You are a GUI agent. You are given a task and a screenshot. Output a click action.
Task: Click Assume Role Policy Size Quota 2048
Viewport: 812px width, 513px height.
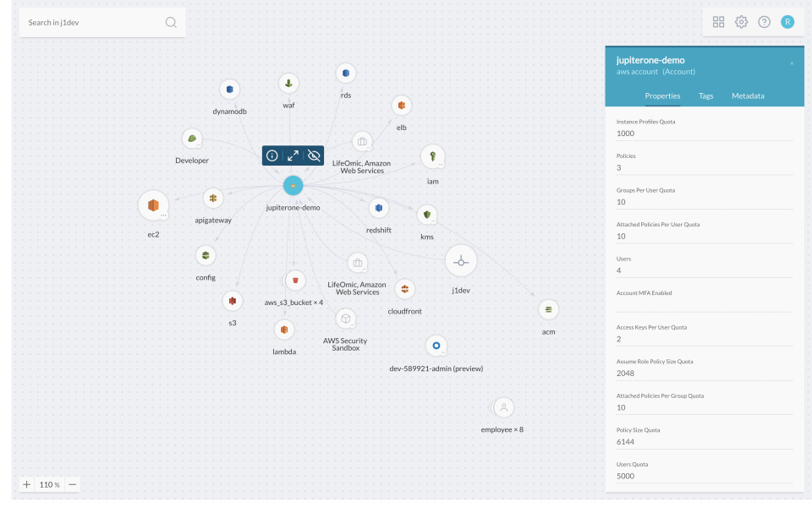point(626,374)
